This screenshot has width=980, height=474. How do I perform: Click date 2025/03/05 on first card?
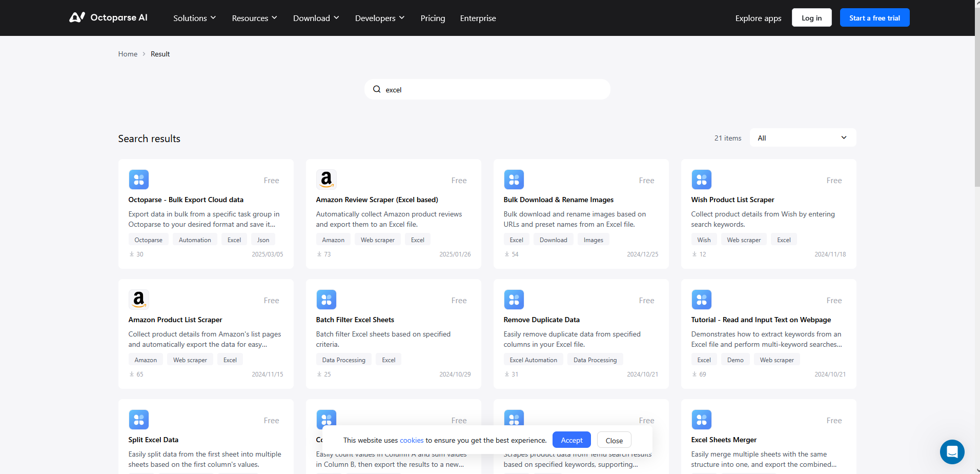pos(267,254)
